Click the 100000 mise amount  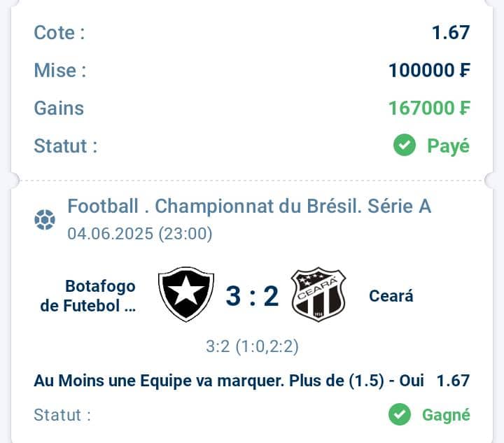[x=429, y=70]
